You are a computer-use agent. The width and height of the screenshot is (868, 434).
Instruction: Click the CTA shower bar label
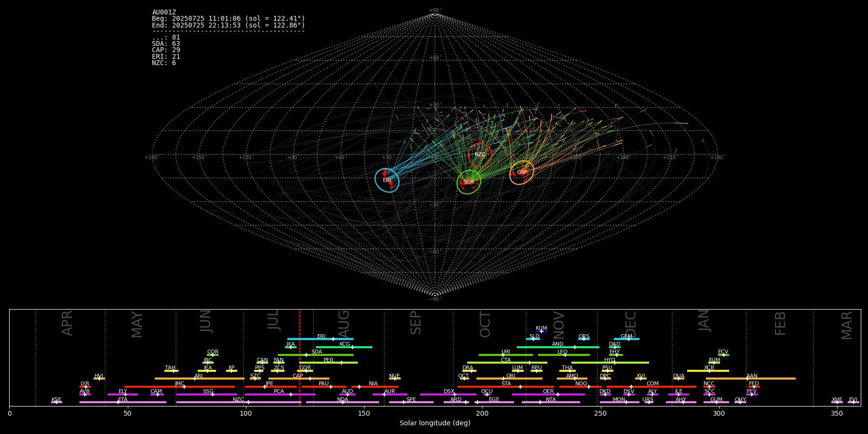pos(506,360)
